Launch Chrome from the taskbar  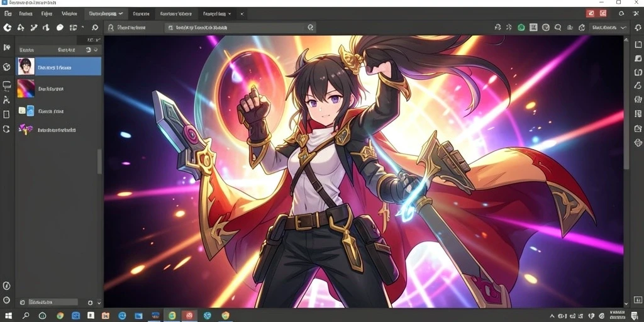[x=60, y=316]
